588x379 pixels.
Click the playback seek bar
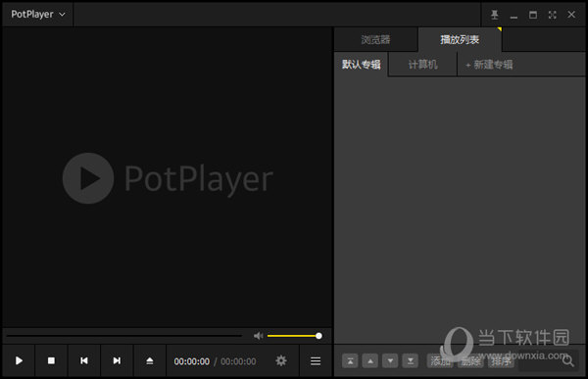pyautogui.click(x=124, y=336)
